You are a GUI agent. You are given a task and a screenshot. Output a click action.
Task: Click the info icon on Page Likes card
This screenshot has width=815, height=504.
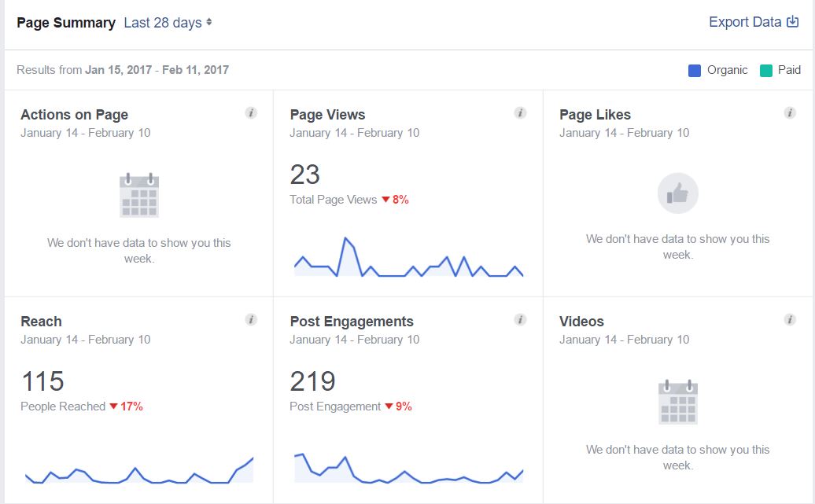click(x=790, y=112)
